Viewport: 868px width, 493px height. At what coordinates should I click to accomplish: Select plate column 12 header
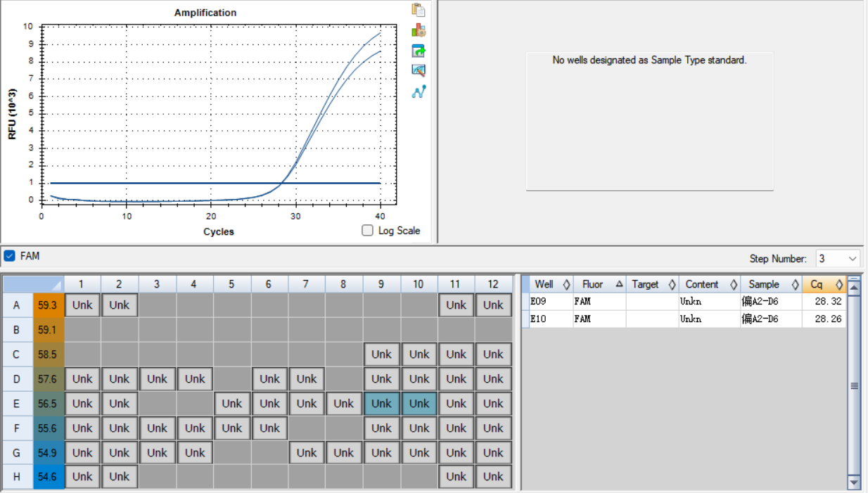(x=493, y=284)
